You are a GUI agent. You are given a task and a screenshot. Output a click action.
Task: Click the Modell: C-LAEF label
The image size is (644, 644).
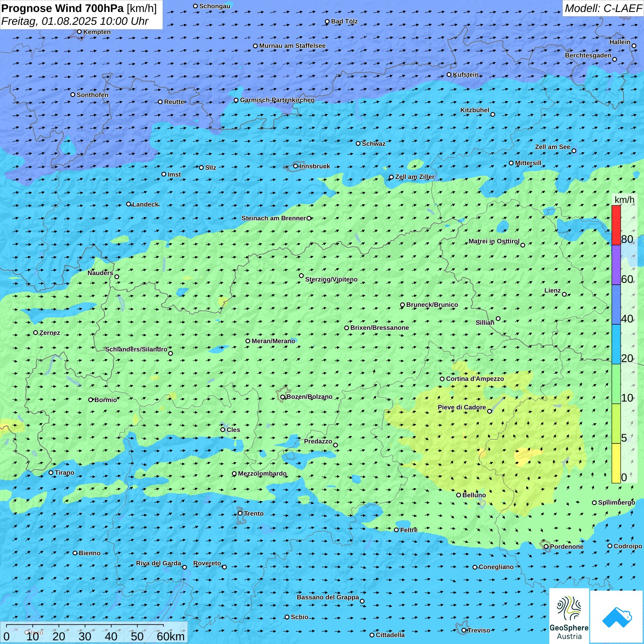[603, 8]
